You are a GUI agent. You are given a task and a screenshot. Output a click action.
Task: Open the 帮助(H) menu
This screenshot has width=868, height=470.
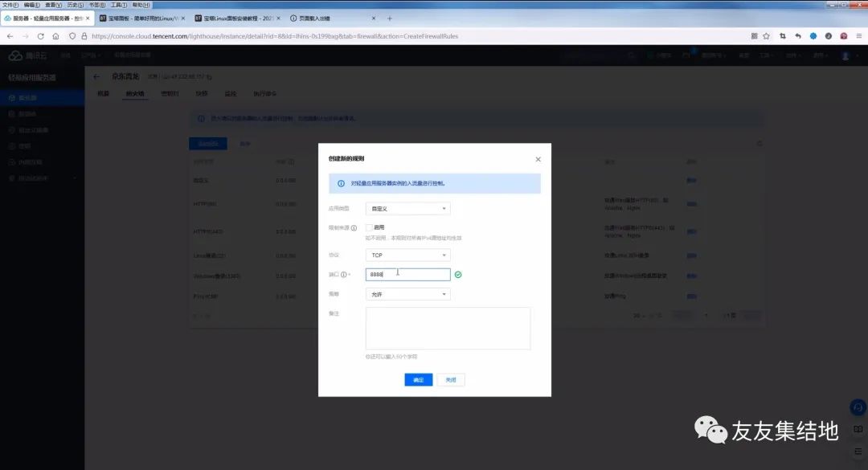point(141,5)
